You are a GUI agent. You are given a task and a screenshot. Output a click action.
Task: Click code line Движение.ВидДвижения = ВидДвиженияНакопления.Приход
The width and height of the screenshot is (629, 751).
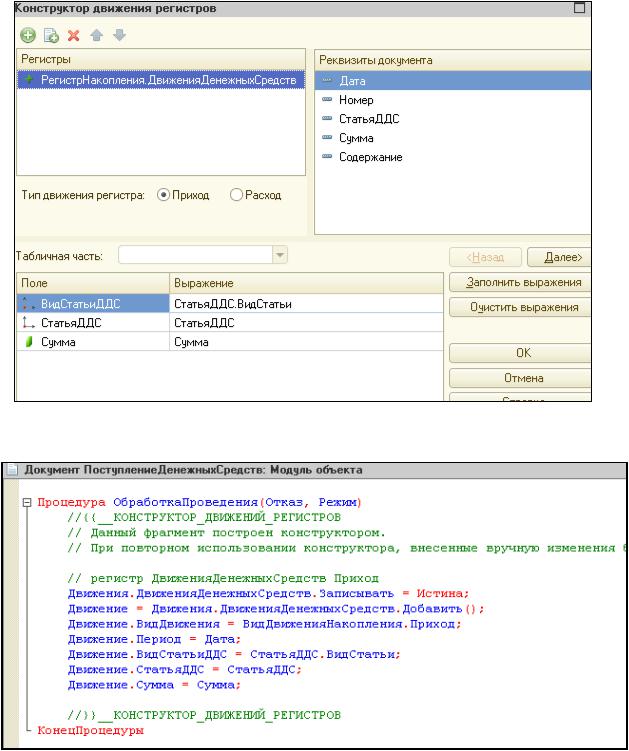pyautogui.click(x=264, y=624)
